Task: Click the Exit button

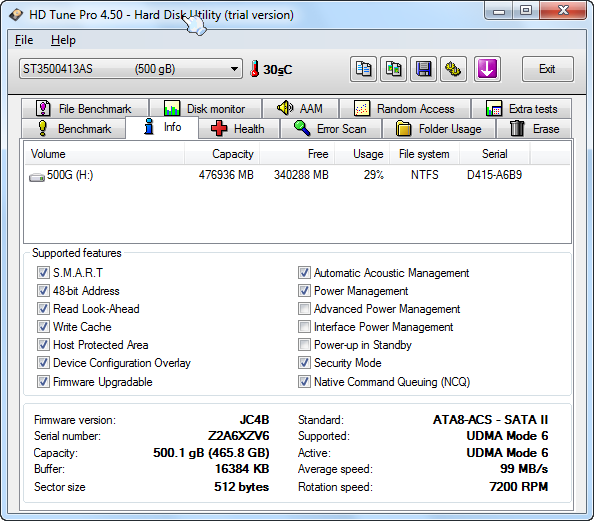Action: tap(547, 69)
